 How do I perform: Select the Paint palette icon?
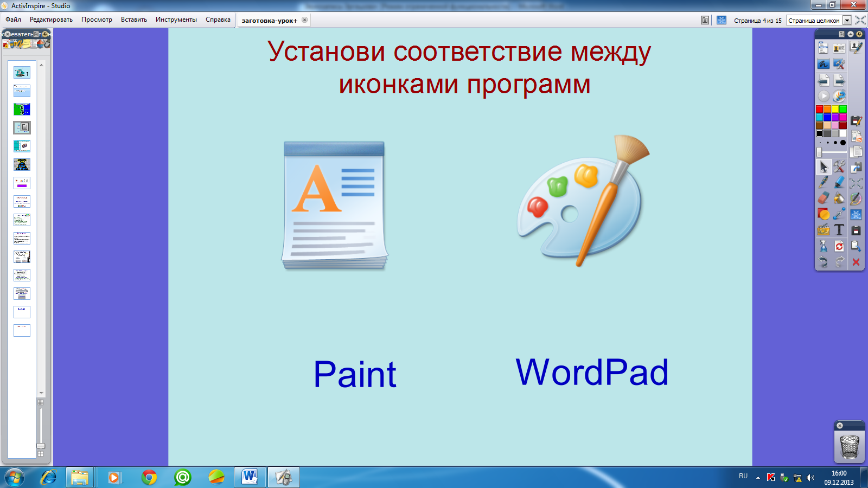click(x=583, y=201)
